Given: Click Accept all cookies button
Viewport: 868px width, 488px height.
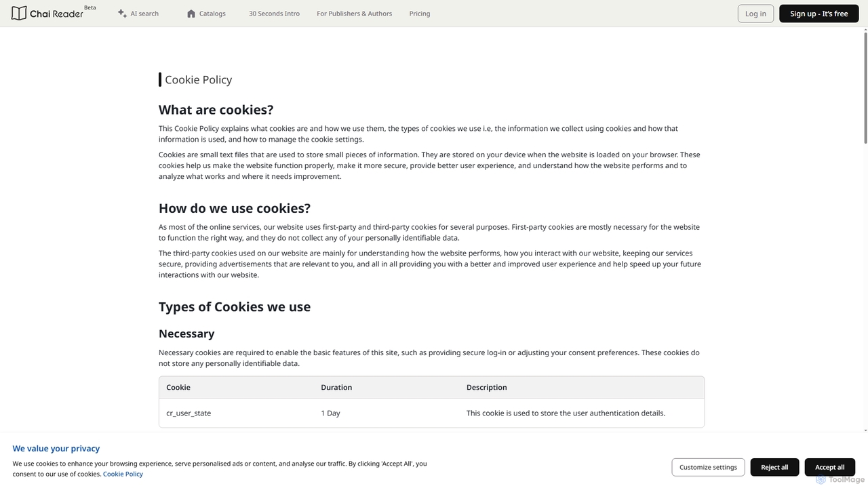Looking at the screenshot, I should coord(830,467).
